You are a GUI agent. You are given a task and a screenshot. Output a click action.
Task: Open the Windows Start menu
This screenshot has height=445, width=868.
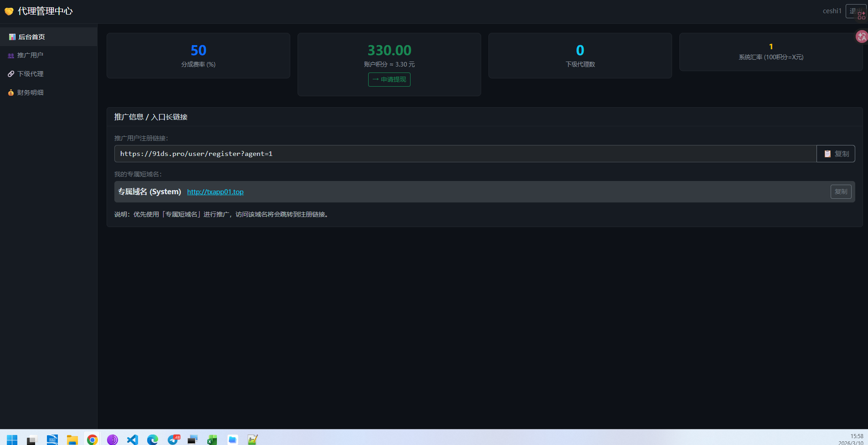pos(12,440)
